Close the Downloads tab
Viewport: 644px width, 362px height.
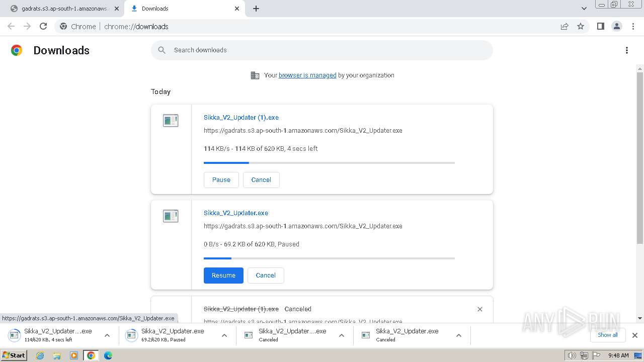click(x=237, y=9)
